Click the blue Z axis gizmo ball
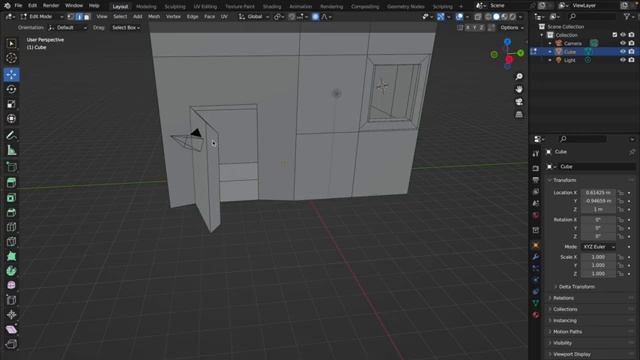The height and width of the screenshot is (360, 640). [507, 42]
